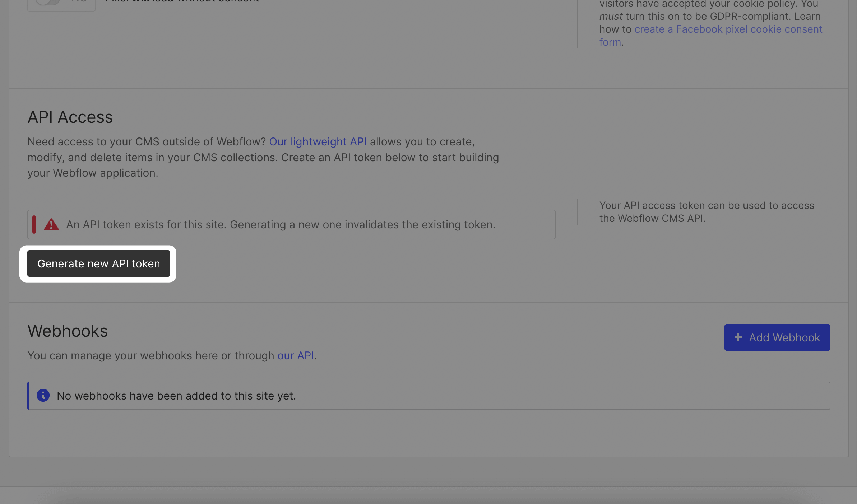
Task: Click the red bar beside the warning
Action: tap(34, 225)
